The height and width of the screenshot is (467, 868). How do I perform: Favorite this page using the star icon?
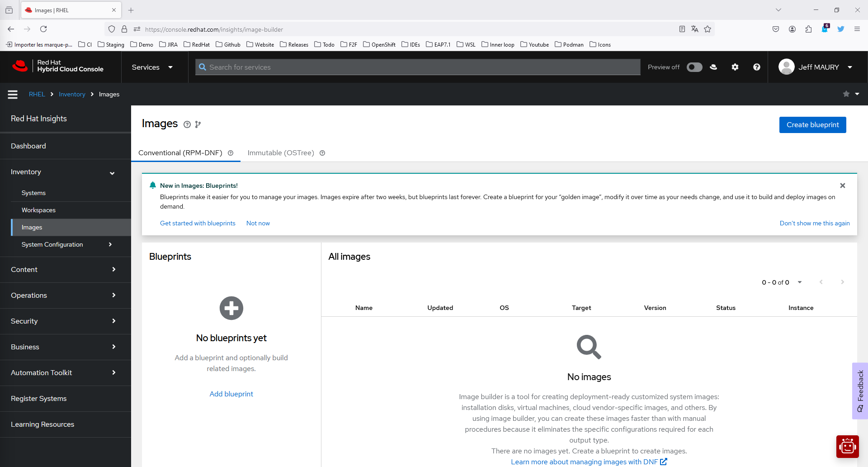click(846, 94)
